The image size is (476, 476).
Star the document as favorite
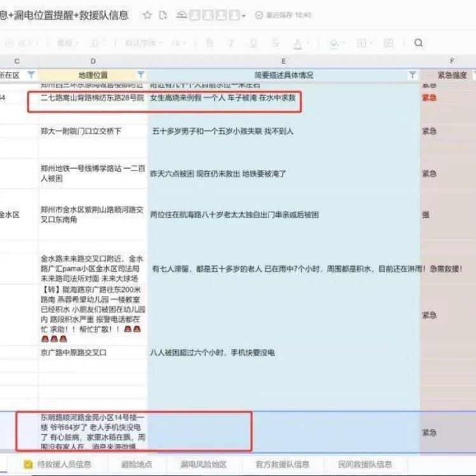pyautogui.click(x=148, y=15)
